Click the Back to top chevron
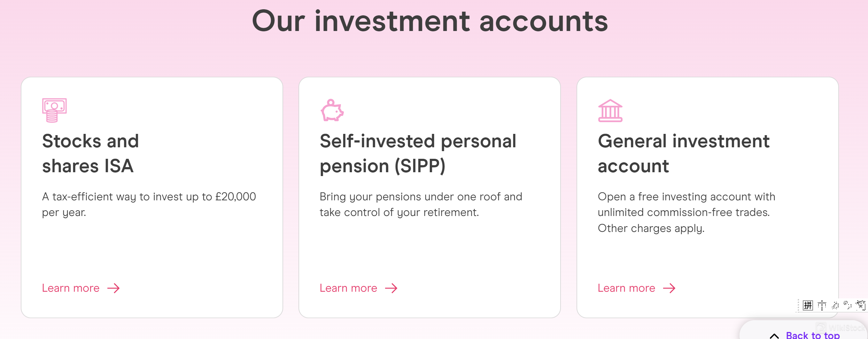The height and width of the screenshot is (339, 868). (x=774, y=335)
